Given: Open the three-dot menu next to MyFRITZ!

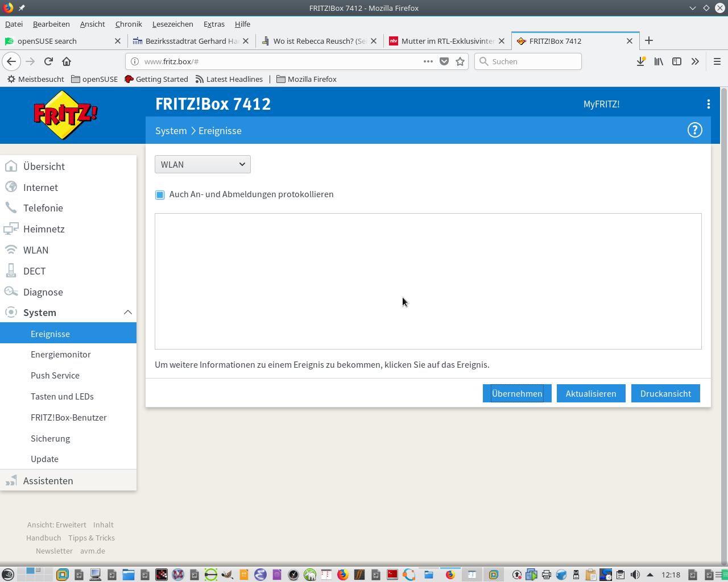Looking at the screenshot, I should point(708,104).
